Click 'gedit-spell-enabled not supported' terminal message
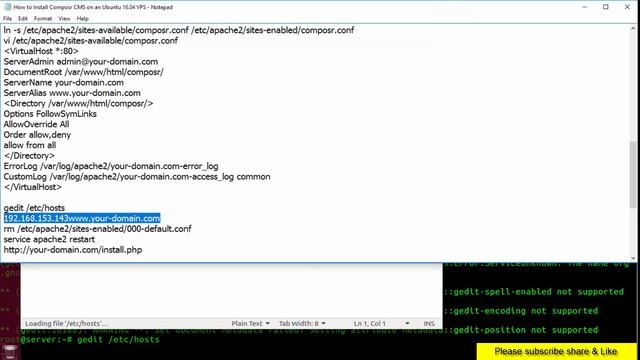640x360 pixels. click(x=534, y=291)
